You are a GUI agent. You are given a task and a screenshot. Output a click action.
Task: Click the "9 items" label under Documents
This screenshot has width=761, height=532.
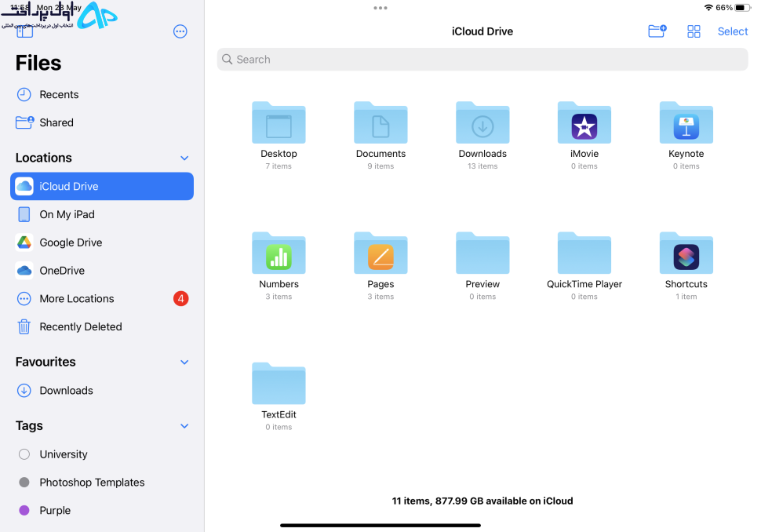tap(380, 166)
